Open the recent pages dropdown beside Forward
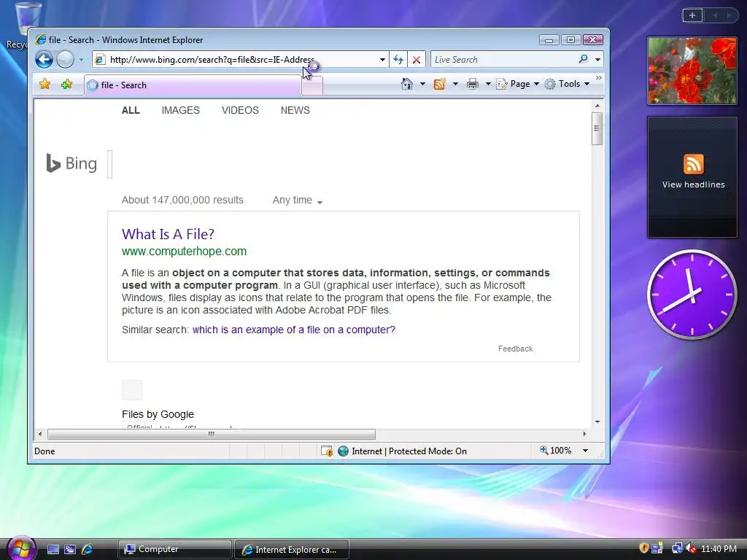The width and height of the screenshot is (747, 560). point(81,60)
